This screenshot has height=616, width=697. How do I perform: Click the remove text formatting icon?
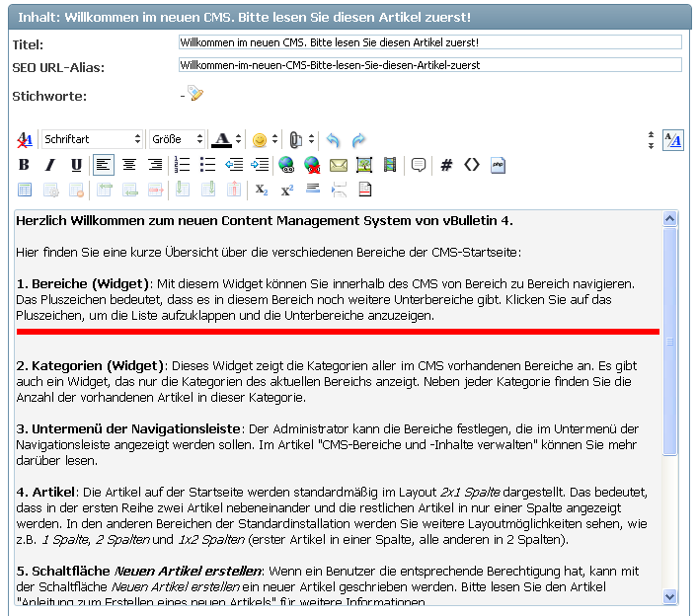coord(25,140)
